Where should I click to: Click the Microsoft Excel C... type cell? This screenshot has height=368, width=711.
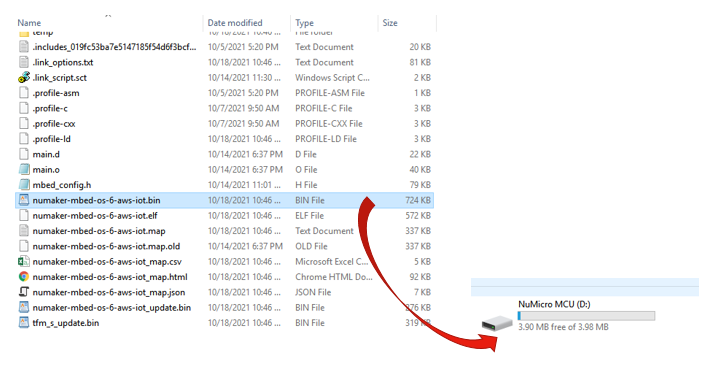(x=332, y=261)
